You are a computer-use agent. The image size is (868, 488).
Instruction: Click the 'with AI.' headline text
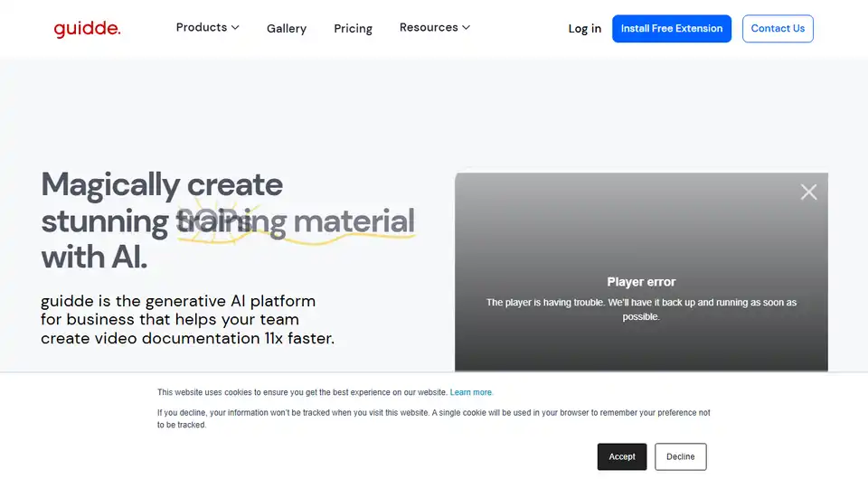[94, 258]
